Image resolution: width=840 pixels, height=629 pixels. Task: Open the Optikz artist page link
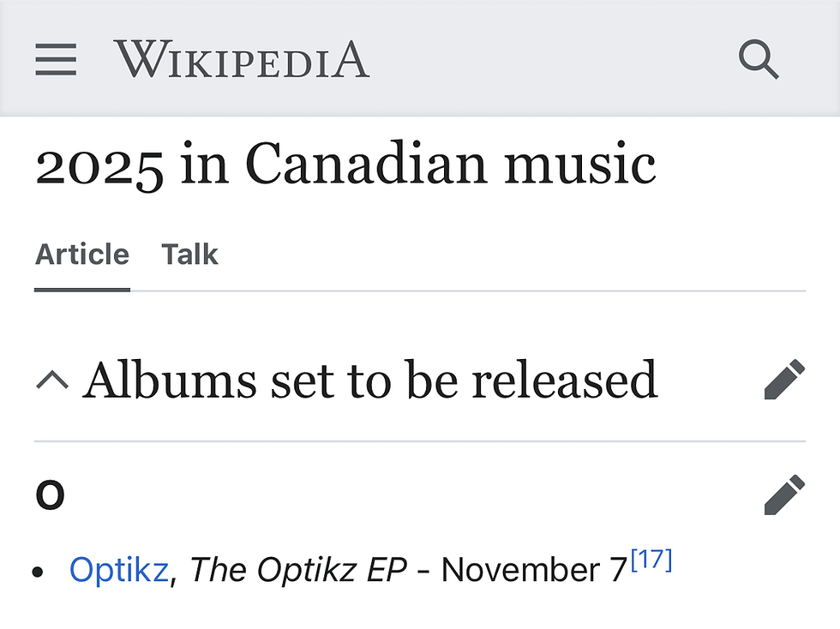click(x=119, y=569)
